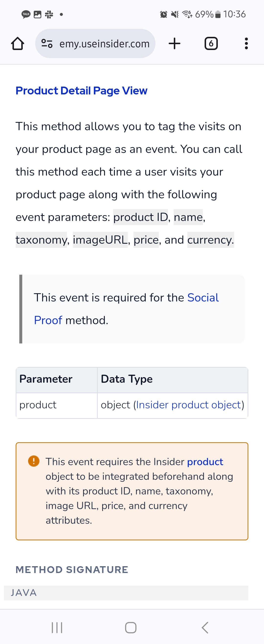Click the bold product link in warning
The width and height of the screenshot is (264, 644).
[x=205, y=462]
